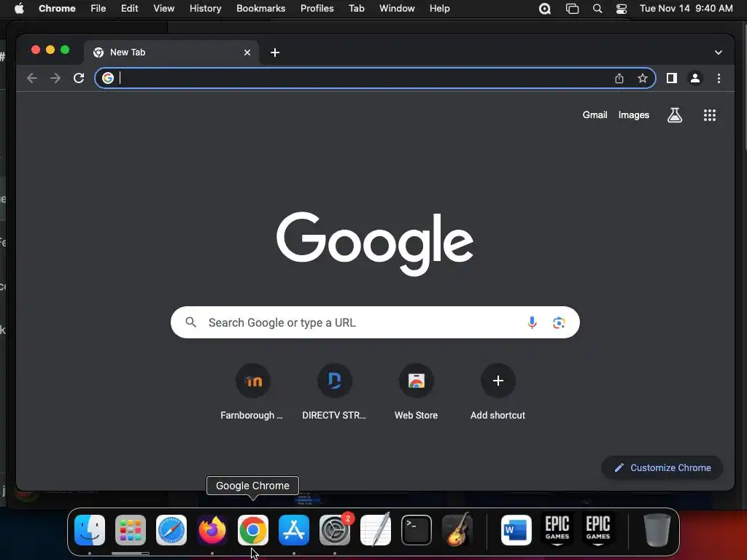Viewport: 747px width, 560px height.
Task: Bookmark this tab with the star icon
Action: 642,78
